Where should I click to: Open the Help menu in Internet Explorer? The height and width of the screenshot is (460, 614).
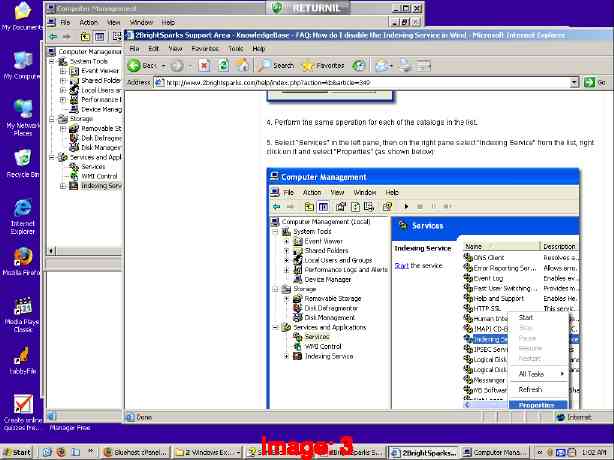click(x=259, y=49)
